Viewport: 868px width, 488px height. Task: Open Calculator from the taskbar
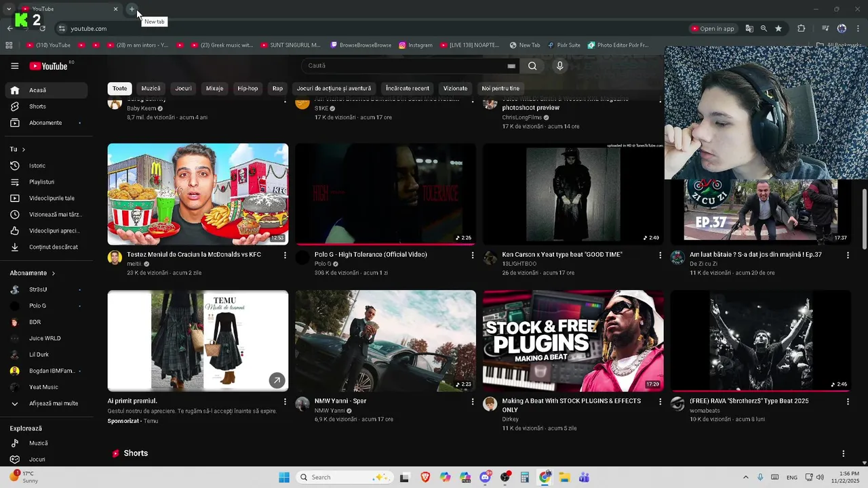pyautogui.click(x=524, y=477)
